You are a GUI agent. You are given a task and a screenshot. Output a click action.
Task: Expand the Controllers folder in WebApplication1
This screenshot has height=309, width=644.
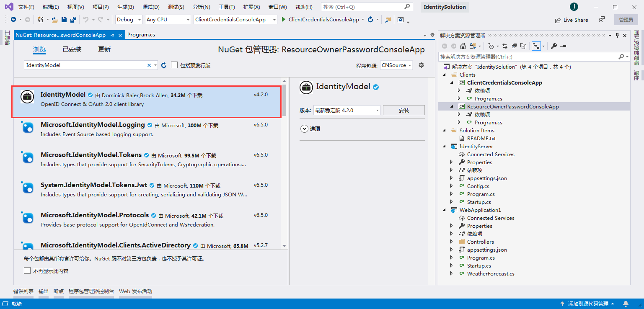pyautogui.click(x=452, y=242)
